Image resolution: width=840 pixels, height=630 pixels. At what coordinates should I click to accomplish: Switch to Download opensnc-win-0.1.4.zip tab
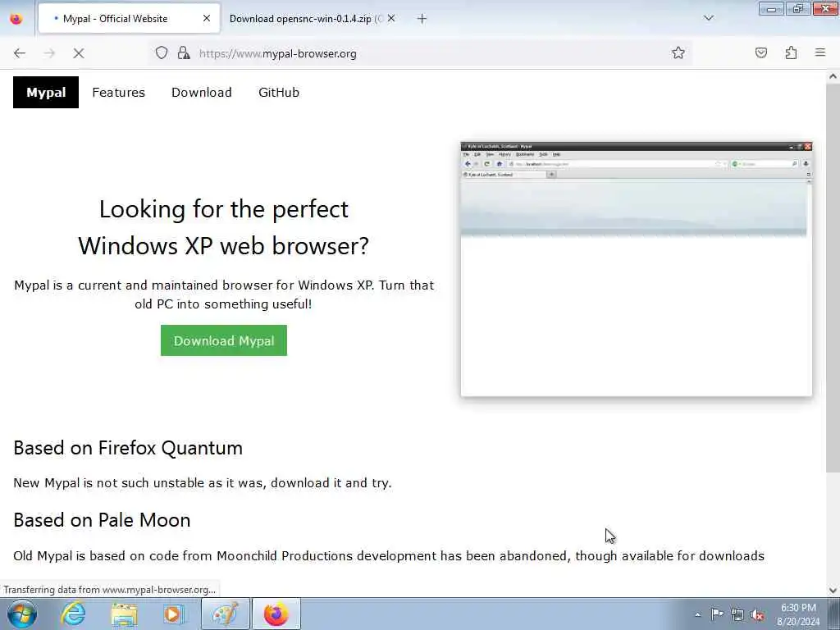coord(306,18)
